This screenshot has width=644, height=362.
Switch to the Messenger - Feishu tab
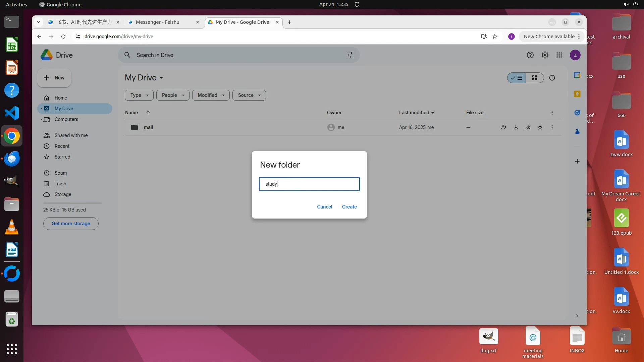tap(158, 22)
